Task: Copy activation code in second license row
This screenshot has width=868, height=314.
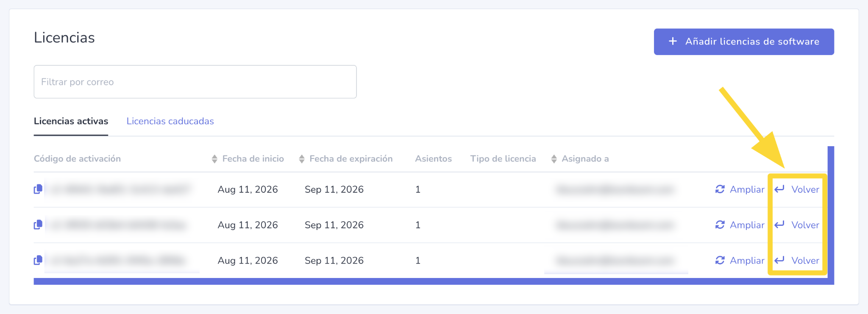Action: [38, 225]
